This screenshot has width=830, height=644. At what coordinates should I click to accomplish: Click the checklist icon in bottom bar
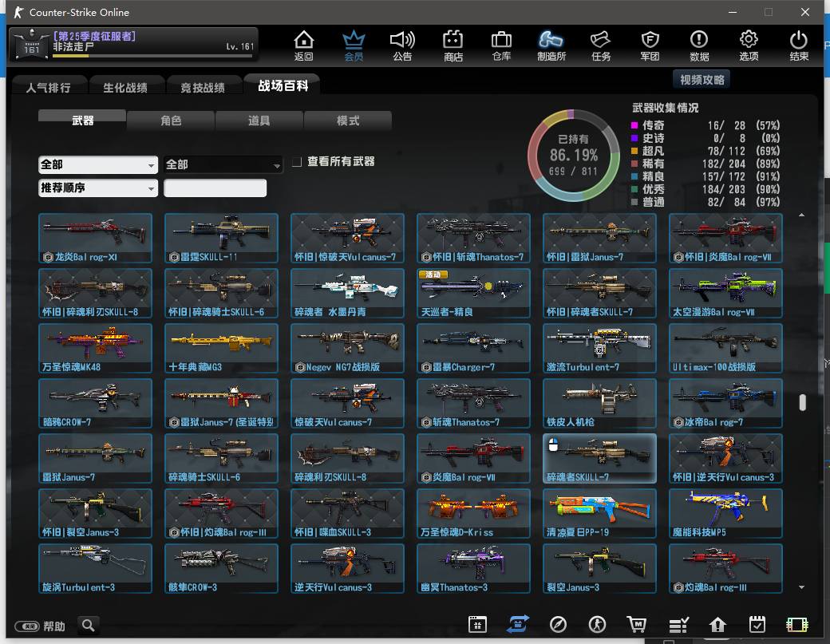pos(678,625)
